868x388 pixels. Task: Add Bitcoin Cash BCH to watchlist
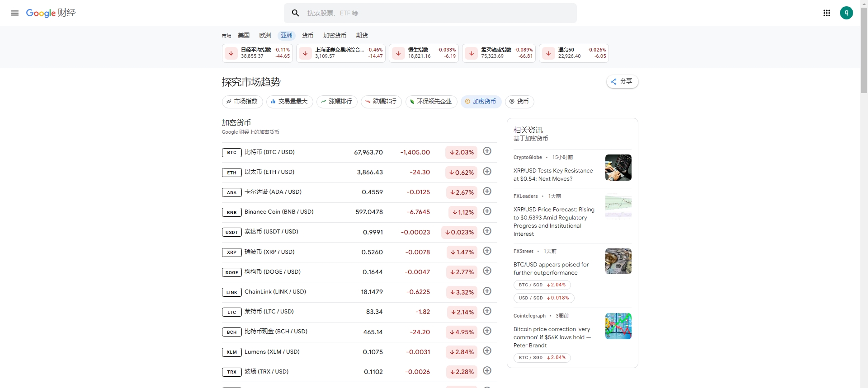click(x=487, y=331)
